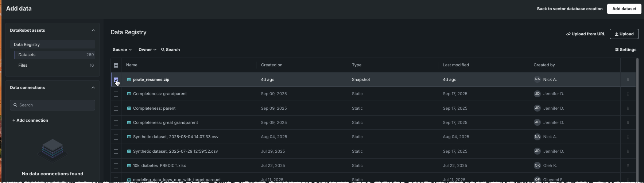Uncheck the pirate_resumes.zip checkbox

pos(116,79)
